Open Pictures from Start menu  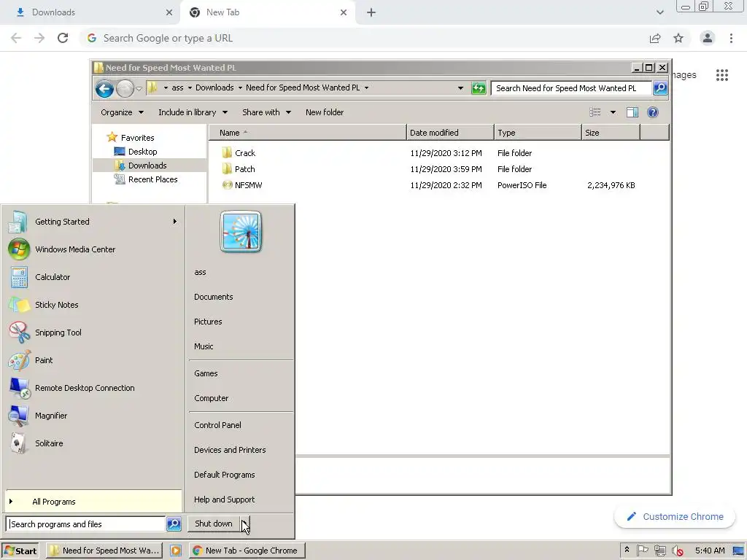[x=208, y=322]
